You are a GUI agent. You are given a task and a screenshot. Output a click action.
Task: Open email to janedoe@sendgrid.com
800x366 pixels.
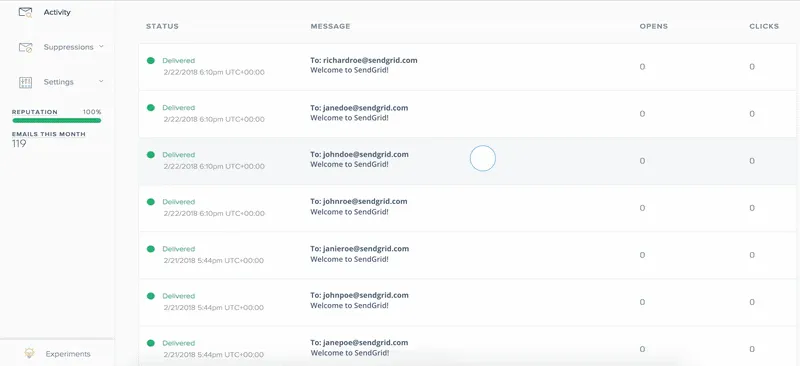click(359, 108)
